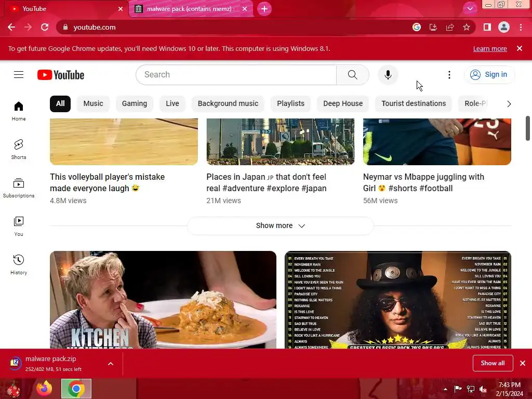Close the YouTube tab
The width and height of the screenshot is (532, 399).
(121, 9)
